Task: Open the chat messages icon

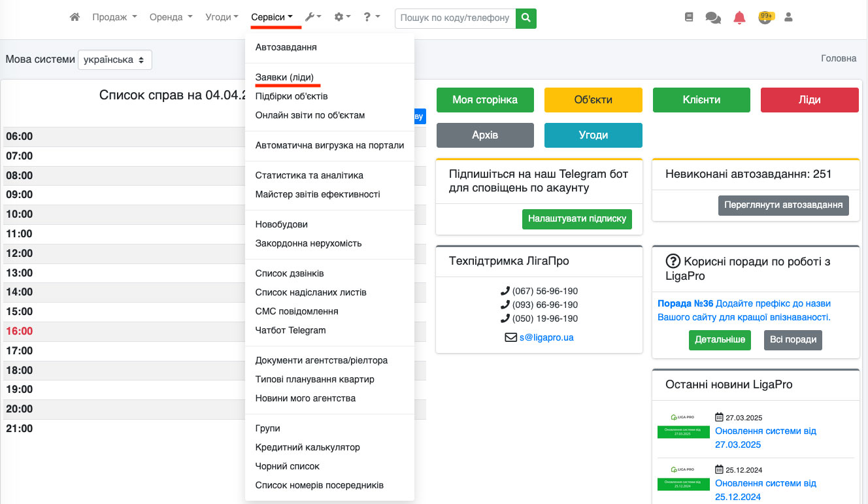Action: point(713,18)
